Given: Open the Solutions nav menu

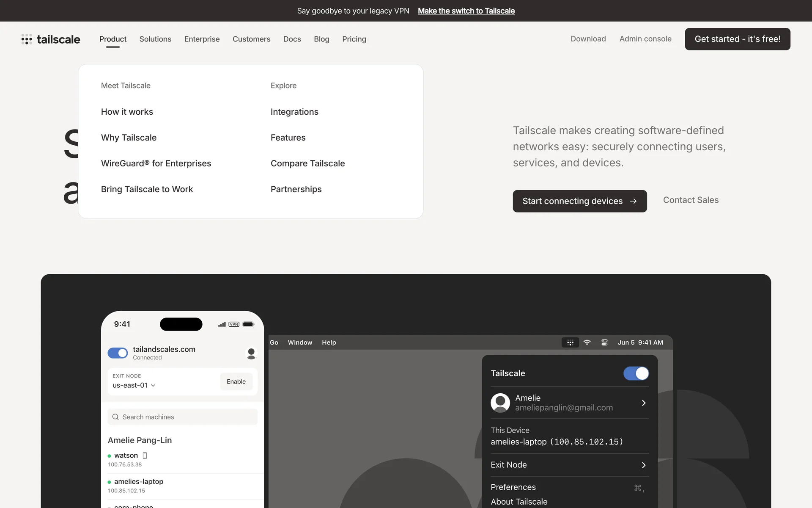Looking at the screenshot, I should tap(155, 39).
